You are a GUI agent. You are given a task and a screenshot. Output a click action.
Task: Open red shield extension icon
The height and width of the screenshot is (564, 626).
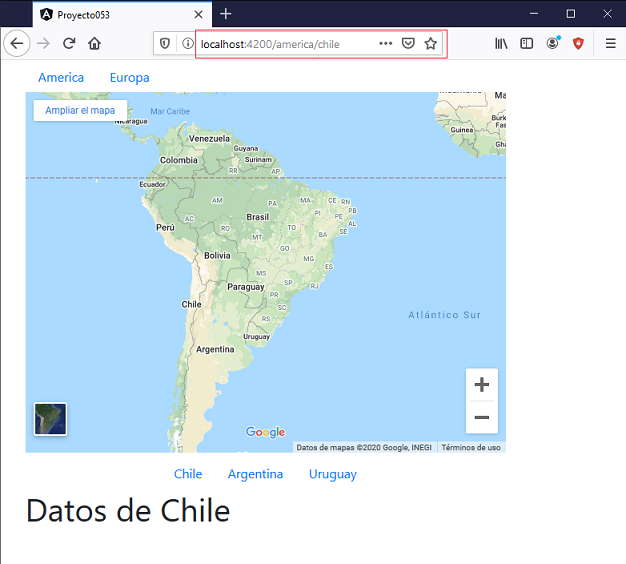[x=578, y=43]
